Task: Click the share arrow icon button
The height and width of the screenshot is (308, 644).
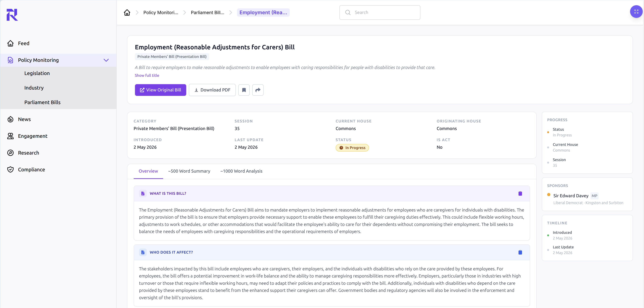Action: pyautogui.click(x=258, y=90)
